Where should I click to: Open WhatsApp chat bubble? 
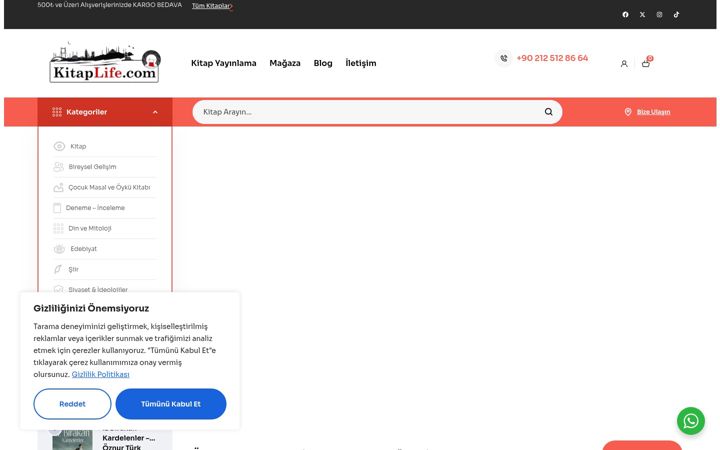tap(691, 421)
